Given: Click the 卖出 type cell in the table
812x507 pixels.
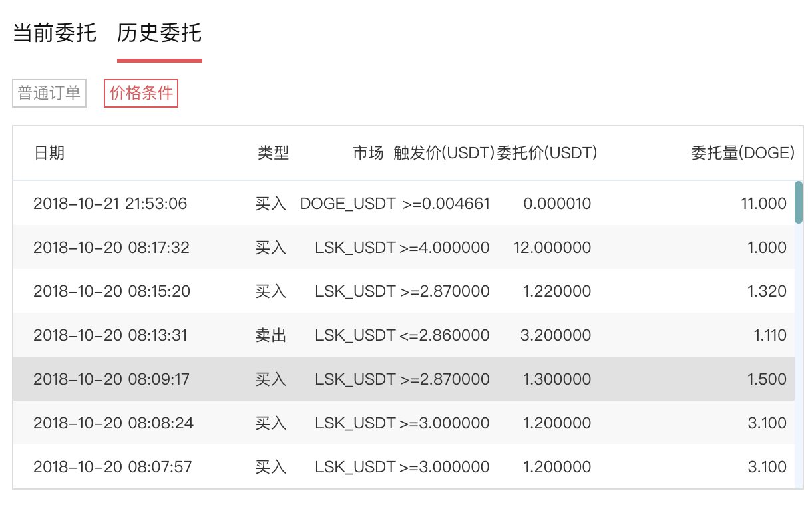Looking at the screenshot, I should (271, 335).
